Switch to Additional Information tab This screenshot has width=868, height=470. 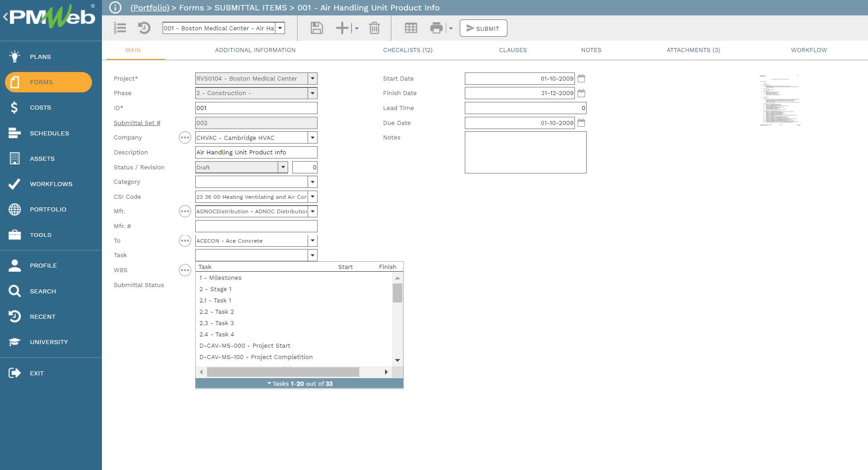255,50
